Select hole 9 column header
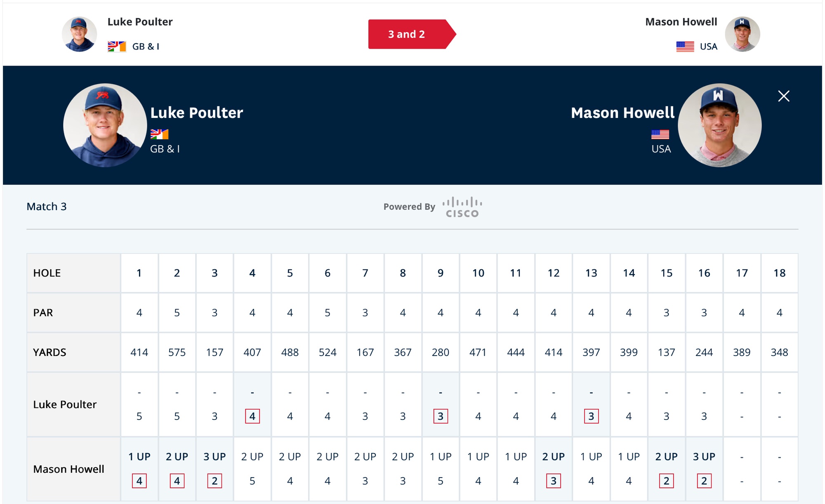Image resolution: width=825 pixels, height=504 pixels. tap(441, 273)
